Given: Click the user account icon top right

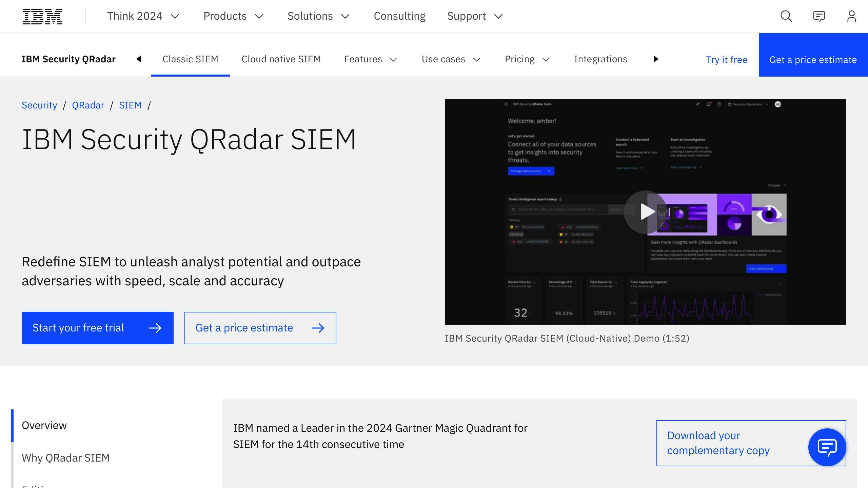Looking at the screenshot, I should coord(852,16).
